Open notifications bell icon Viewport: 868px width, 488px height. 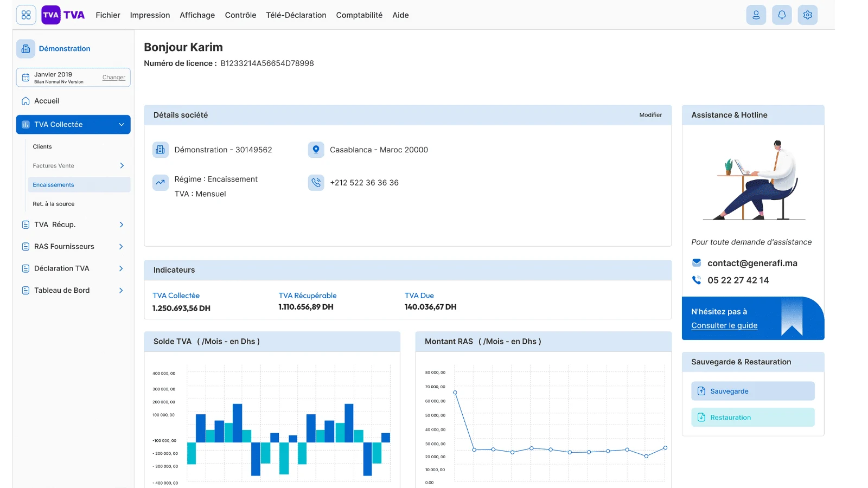782,15
